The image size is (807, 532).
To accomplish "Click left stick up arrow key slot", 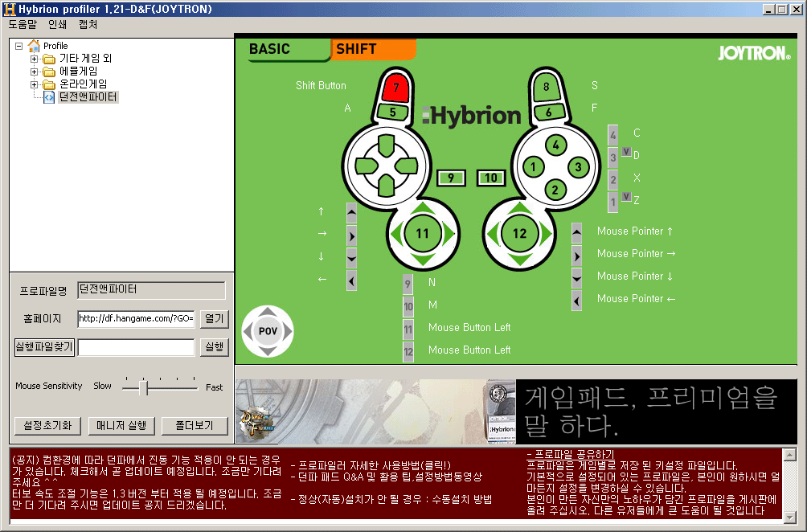I will point(351,211).
